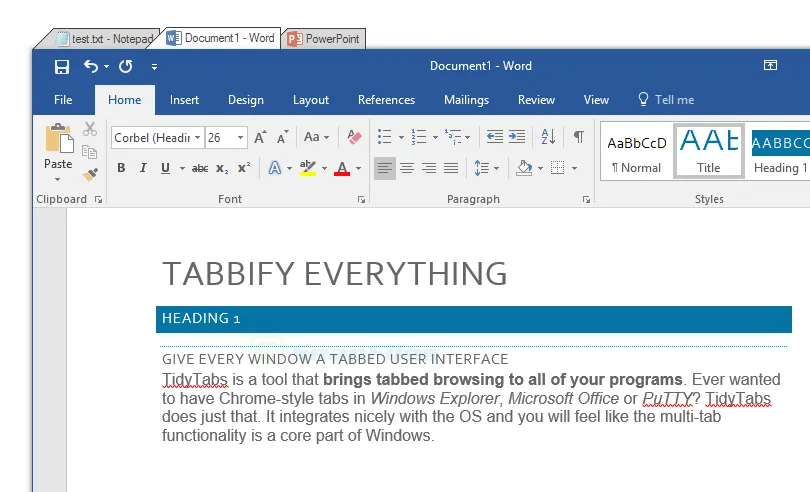Open the Paragraph dialog launcher
Viewport: 810px width, 492px height.
click(x=586, y=199)
